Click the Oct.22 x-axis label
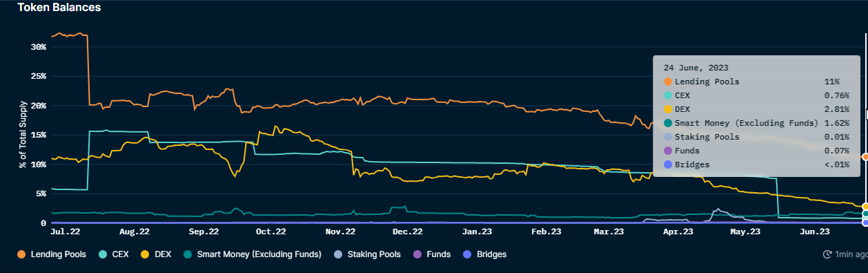The image size is (868, 273). [x=271, y=232]
